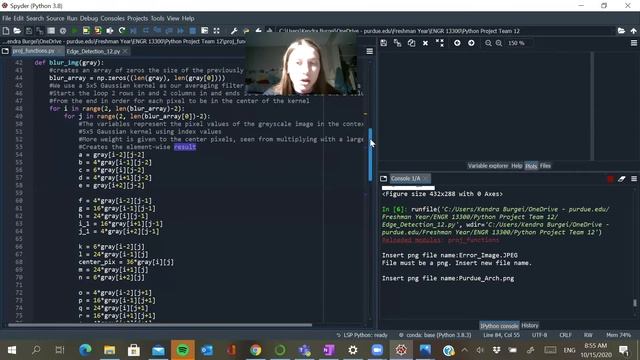Switch to the History tab
The height and width of the screenshot is (360, 640).
[530, 325]
